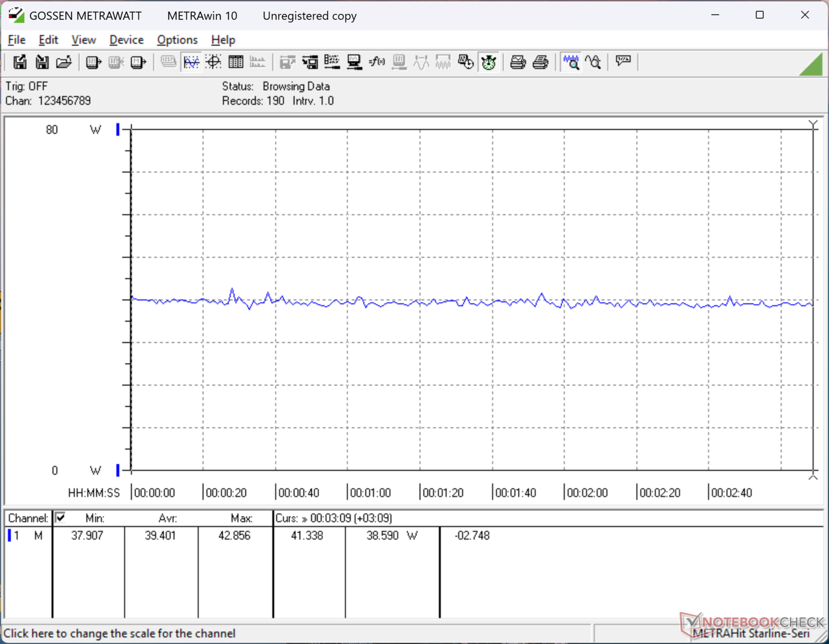Click the speech bubble comment icon
This screenshot has height=644, width=829.
click(x=623, y=61)
